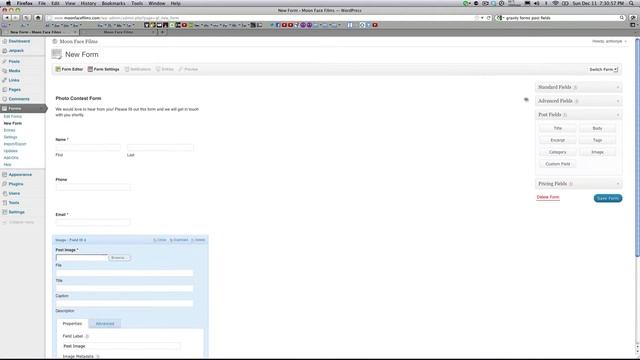Viewport: 640px width, 360px height.
Task: Add an Image post field
Action: click(x=597, y=152)
